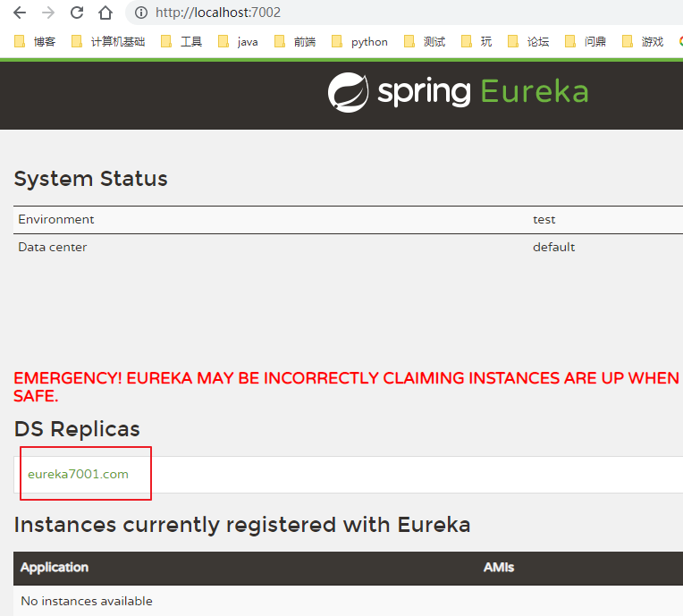Open the 玩 bookmark folder
The height and width of the screenshot is (616, 683).
pyautogui.click(x=476, y=42)
